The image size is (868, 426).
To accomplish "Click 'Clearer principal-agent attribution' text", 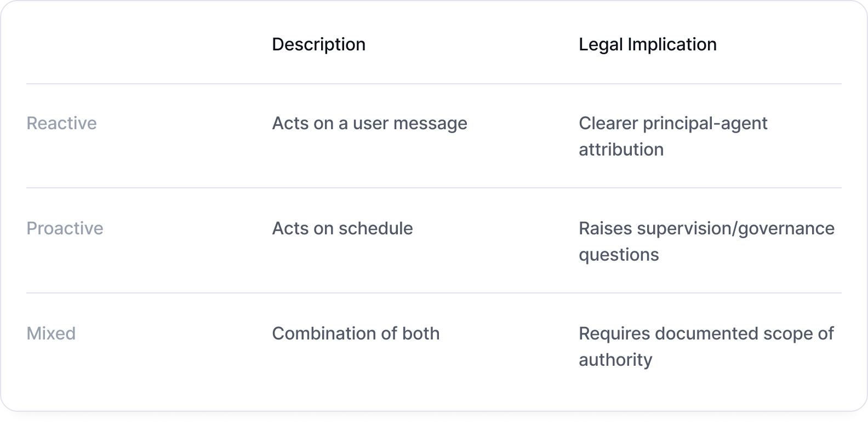I will tap(673, 136).
